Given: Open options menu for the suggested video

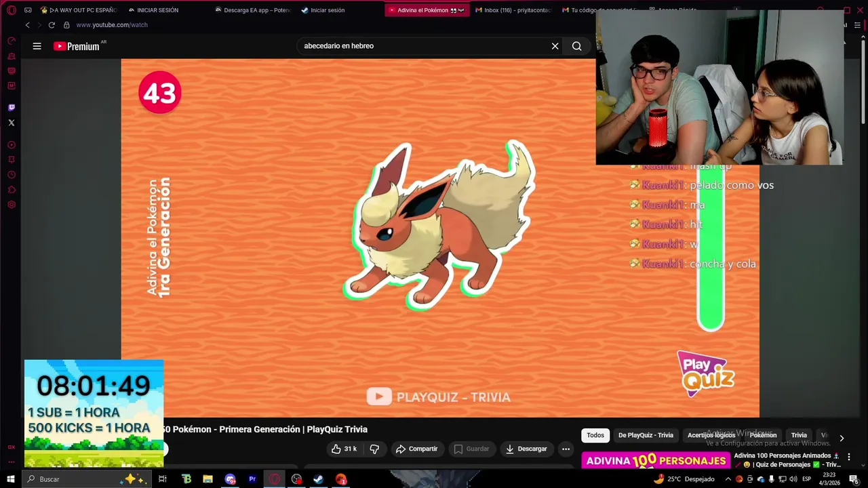Looking at the screenshot, I should 848,457.
